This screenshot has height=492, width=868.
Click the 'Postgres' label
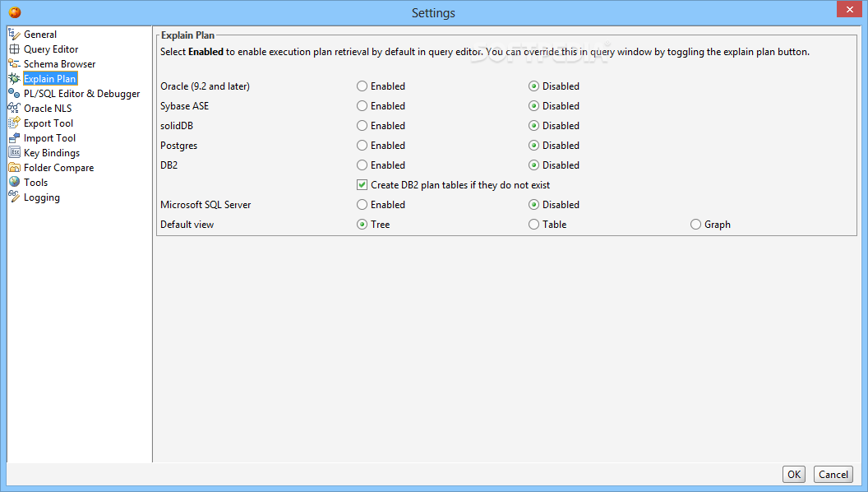pos(179,146)
